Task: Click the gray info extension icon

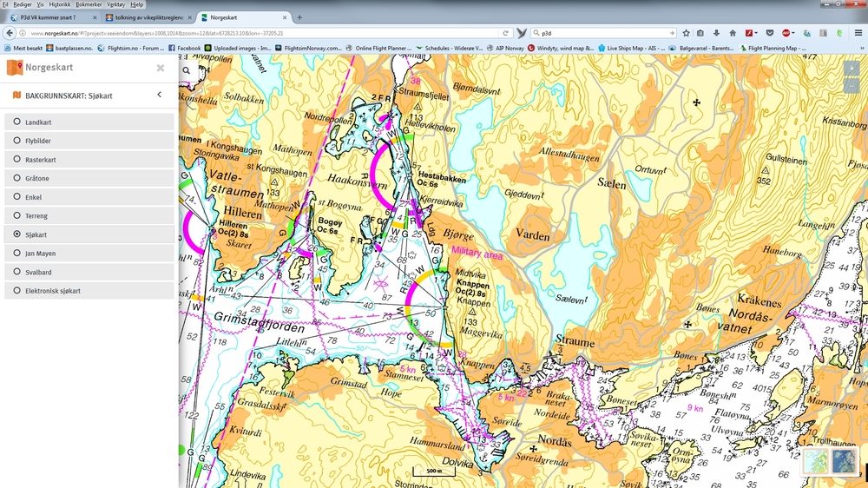Action: coord(823,33)
